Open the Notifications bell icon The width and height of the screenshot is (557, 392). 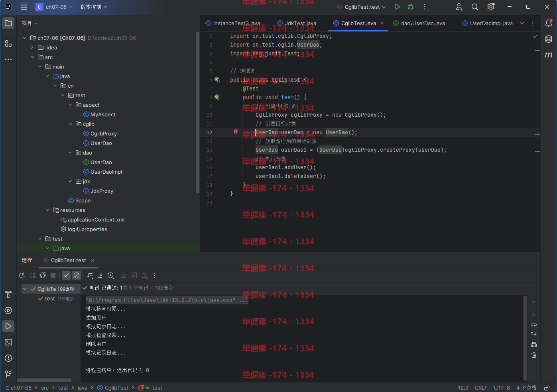click(549, 23)
